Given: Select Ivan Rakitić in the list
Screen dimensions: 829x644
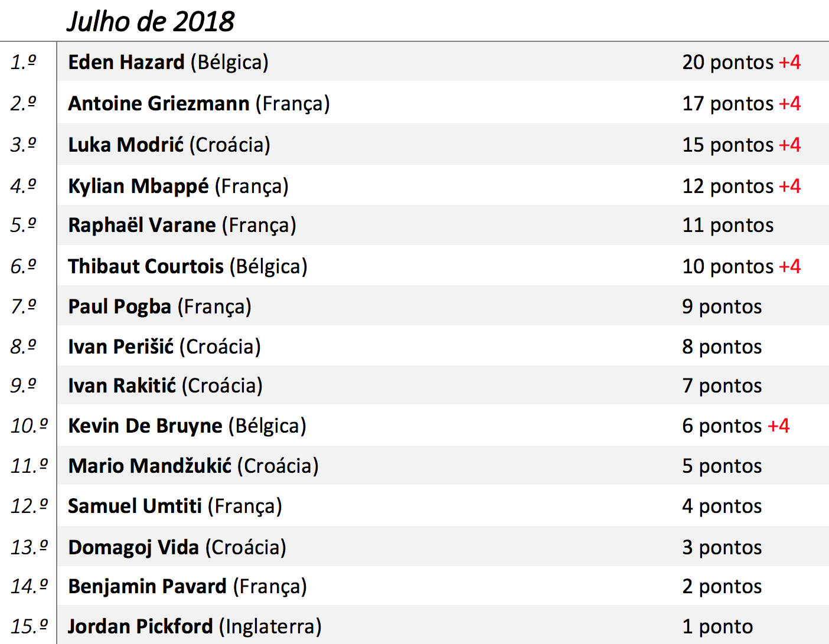Looking at the screenshot, I should [122, 385].
